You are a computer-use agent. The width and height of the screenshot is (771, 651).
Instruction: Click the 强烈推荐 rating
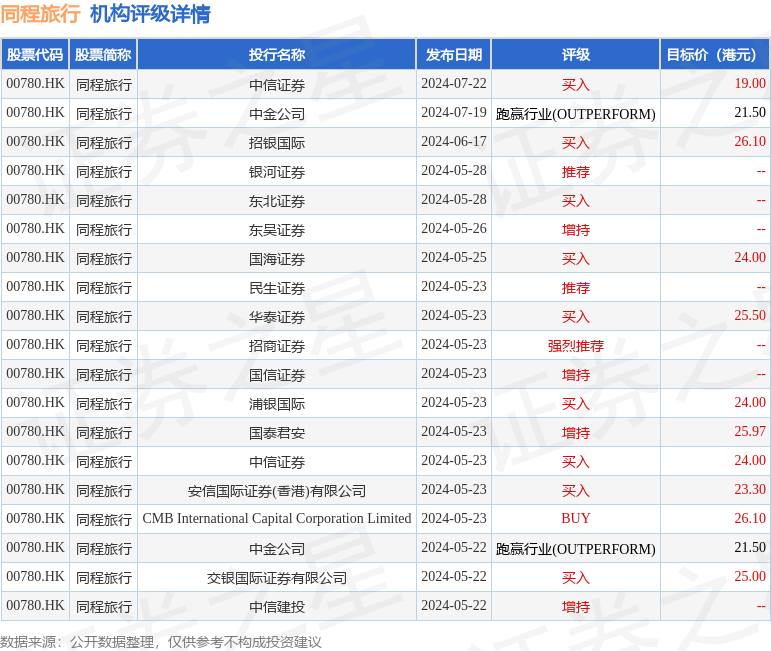(x=576, y=346)
